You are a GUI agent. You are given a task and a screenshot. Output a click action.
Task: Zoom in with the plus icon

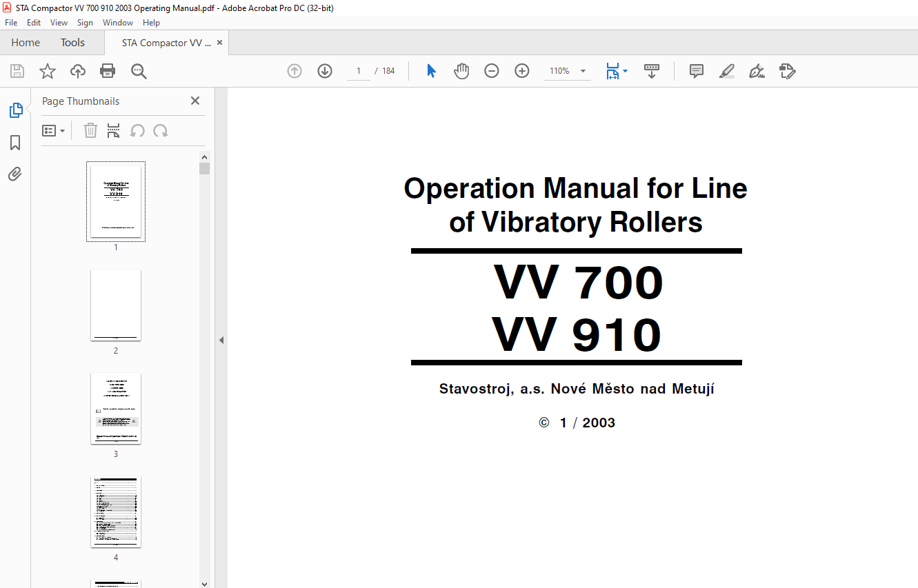pos(522,71)
